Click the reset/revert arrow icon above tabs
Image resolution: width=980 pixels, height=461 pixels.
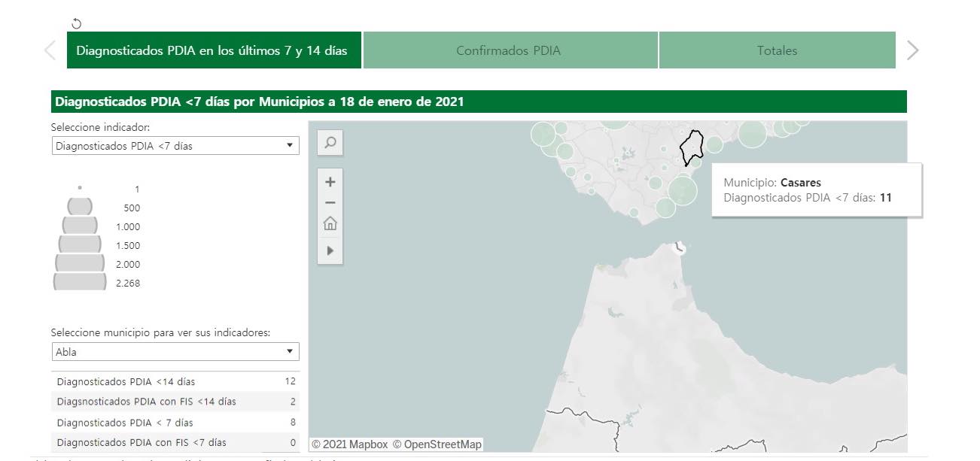coord(76,23)
